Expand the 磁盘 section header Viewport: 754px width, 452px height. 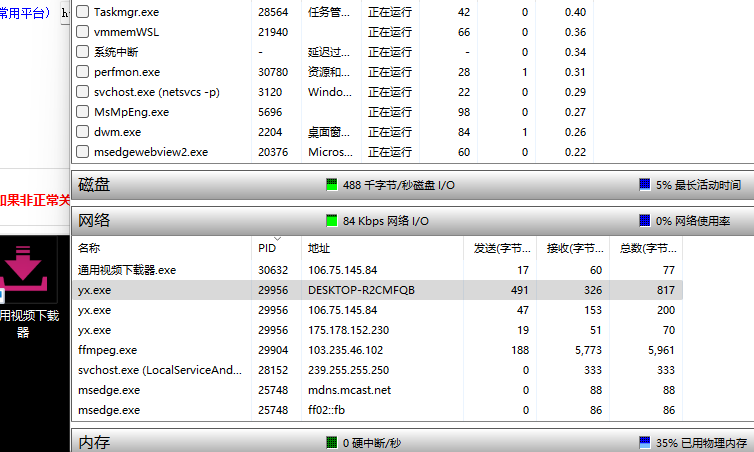pyautogui.click(x=95, y=185)
